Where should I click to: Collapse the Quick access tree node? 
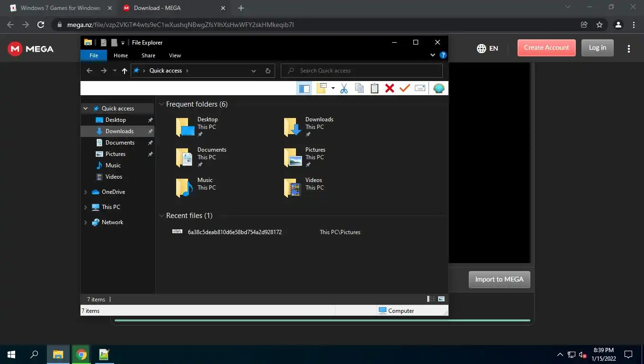[x=86, y=109]
